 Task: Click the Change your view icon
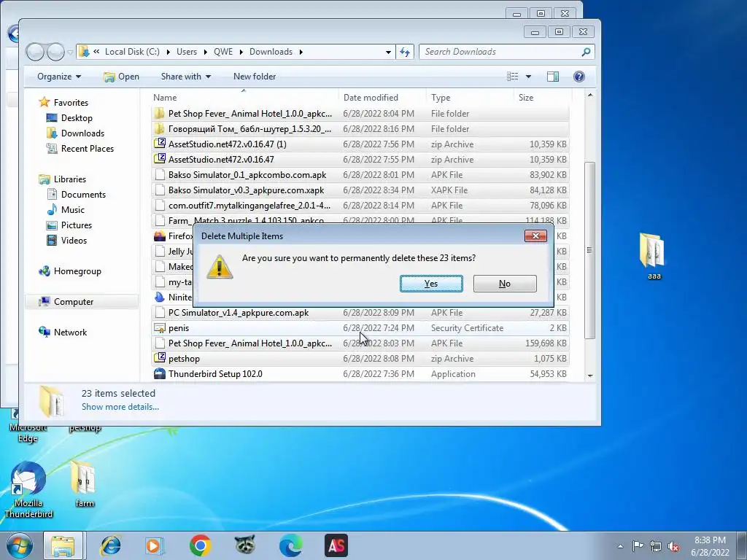click(512, 76)
